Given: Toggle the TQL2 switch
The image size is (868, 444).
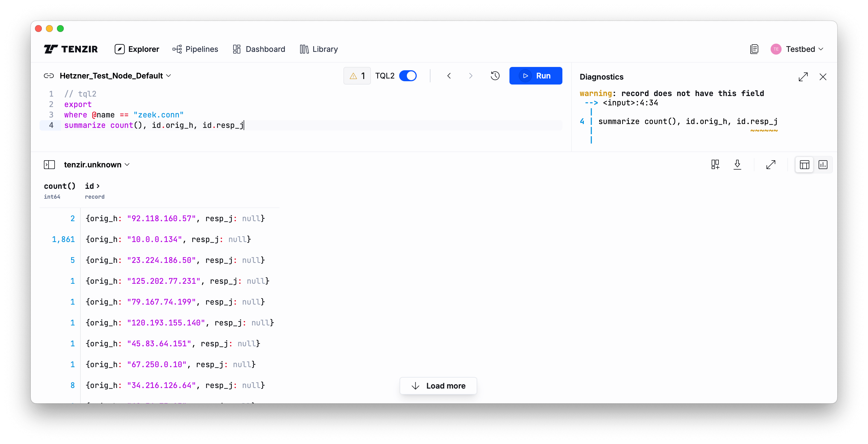Looking at the screenshot, I should [408, 76].
